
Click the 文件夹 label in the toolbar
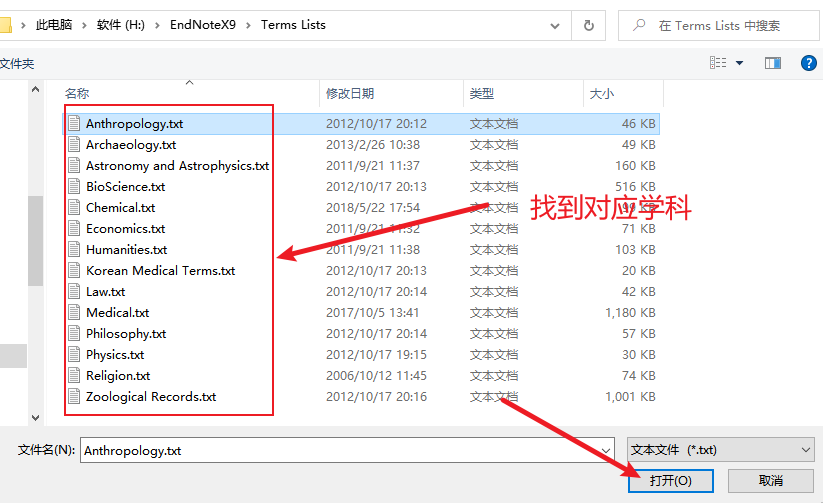click(17, 64)
